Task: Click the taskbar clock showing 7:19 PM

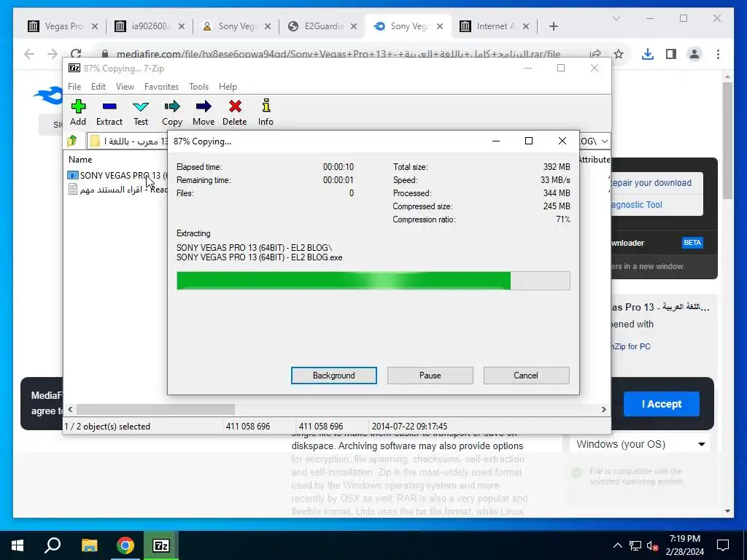Action: pyautogui.click(x=684, y=545)
